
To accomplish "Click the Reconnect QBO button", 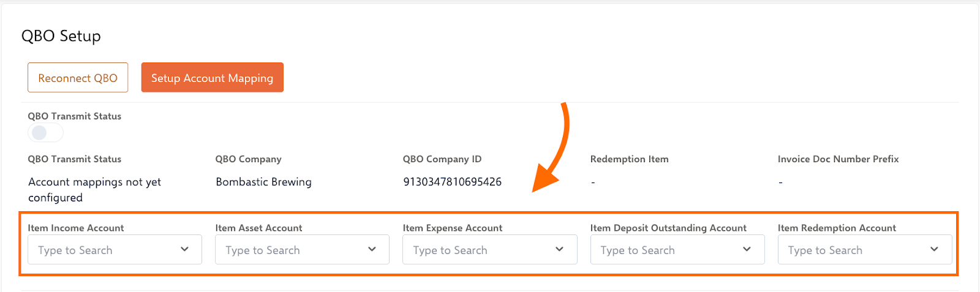I will pos(78,78).
